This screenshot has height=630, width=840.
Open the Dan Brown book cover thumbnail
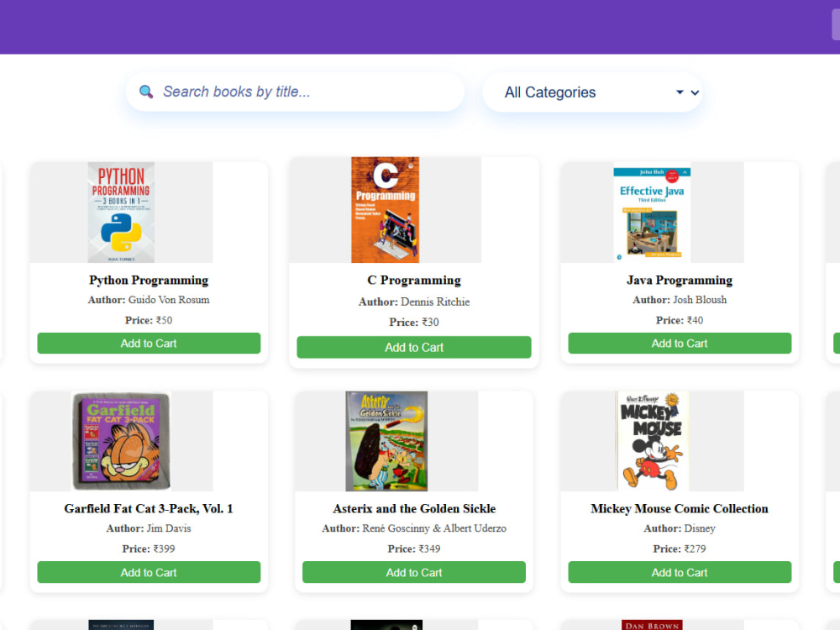(652, 625)
